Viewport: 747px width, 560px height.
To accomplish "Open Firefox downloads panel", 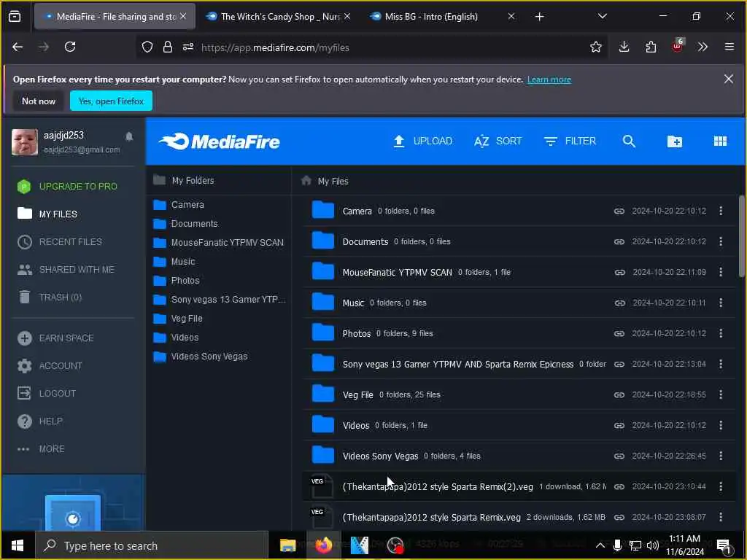I will (x=624, y=47).
